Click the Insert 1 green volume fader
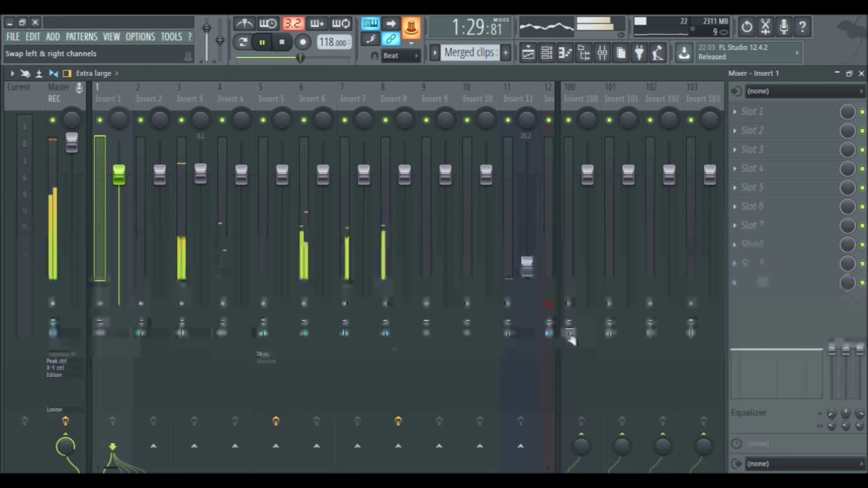The width and height of the screenshot is (868, 488). pyautogui.click(x=119, y=174)
